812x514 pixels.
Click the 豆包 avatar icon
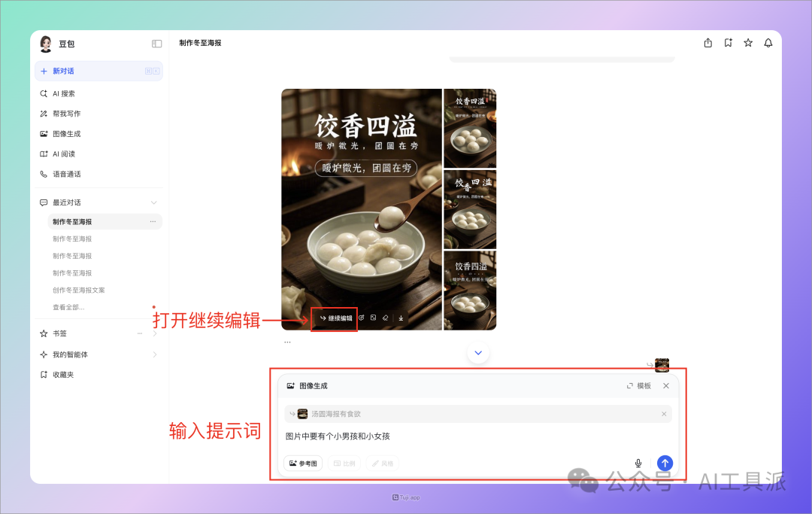click(46, 44)
